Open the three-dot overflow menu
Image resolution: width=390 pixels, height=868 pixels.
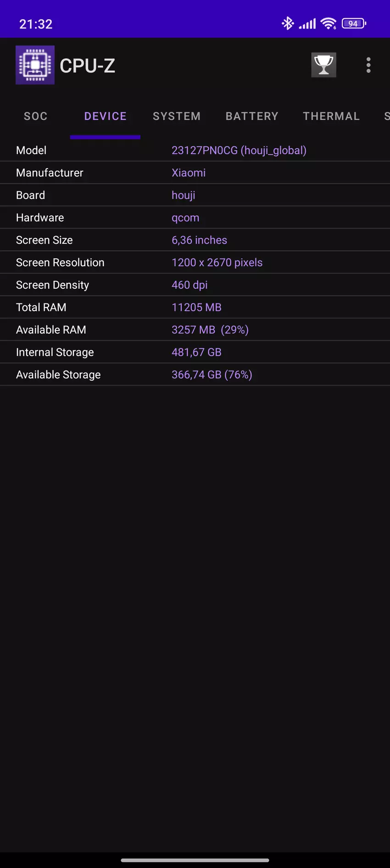click(368, 65)
